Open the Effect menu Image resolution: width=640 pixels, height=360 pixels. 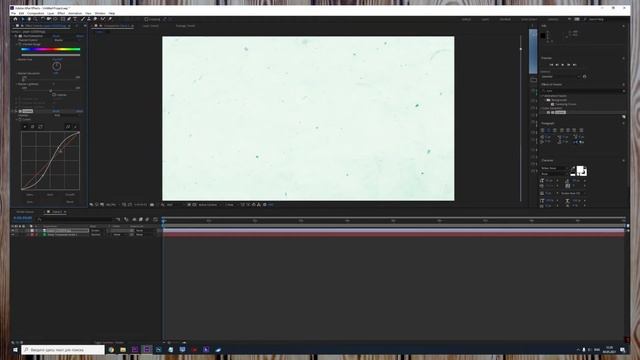coord(61,13)
